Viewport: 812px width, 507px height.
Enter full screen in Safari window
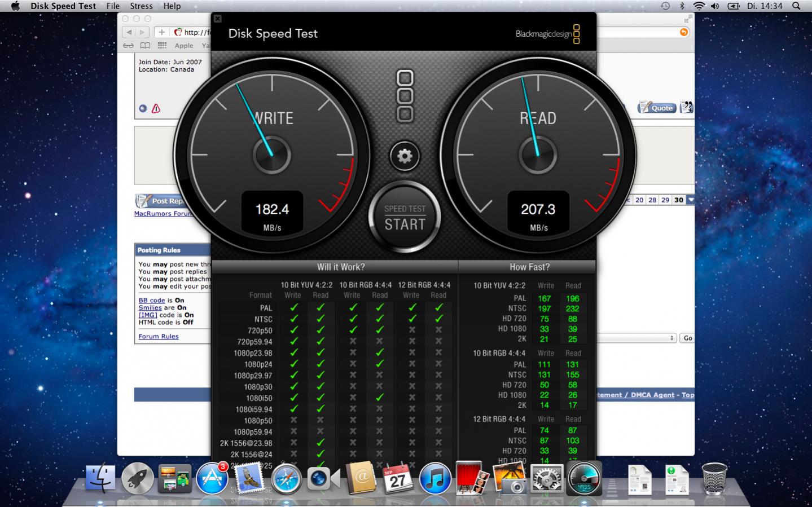(688, 19)
